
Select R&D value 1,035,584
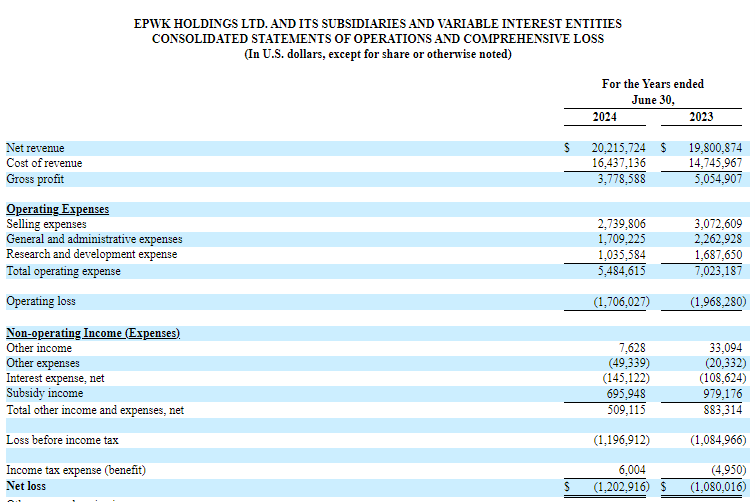(621, 255)
